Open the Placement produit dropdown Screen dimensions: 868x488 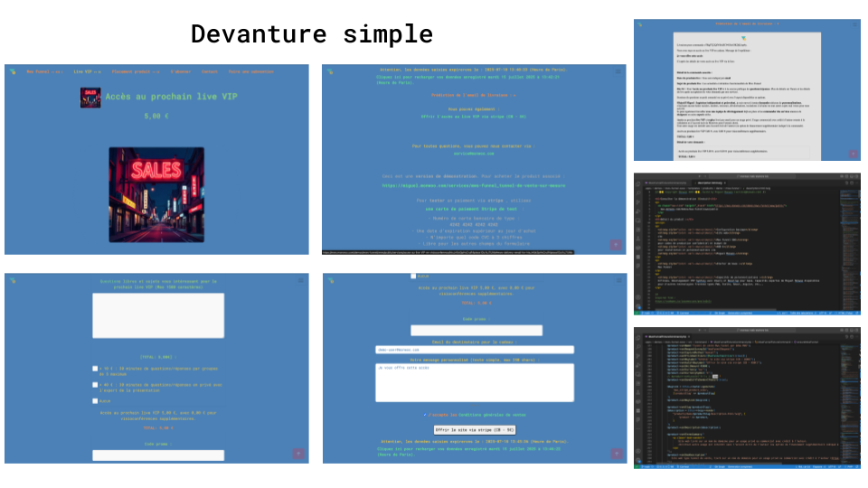(x=135, y=70)
